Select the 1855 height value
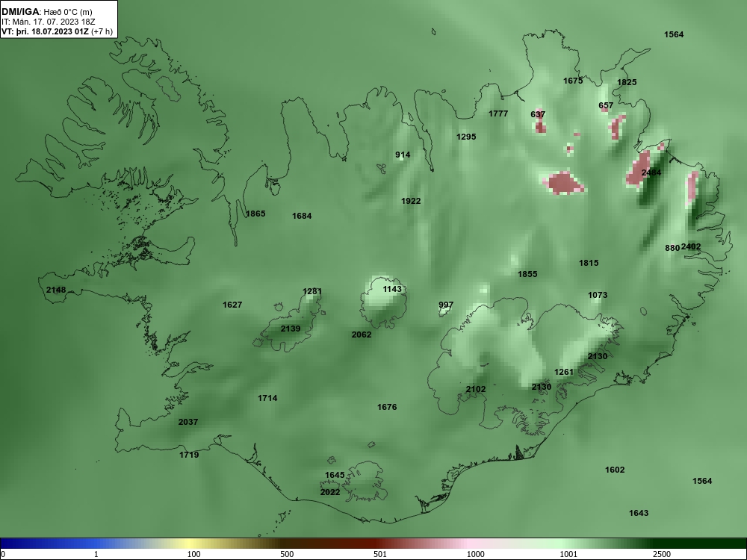The image size is (747, 560). click(528, 274)
